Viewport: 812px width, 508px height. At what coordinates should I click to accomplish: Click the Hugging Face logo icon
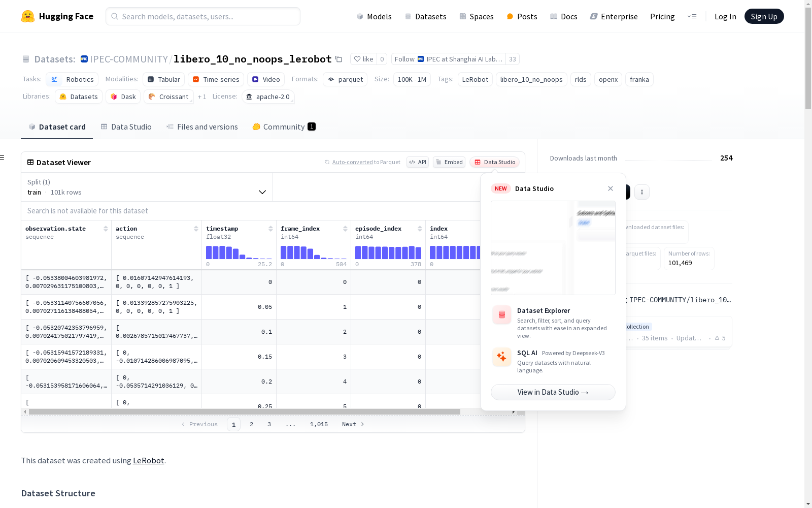click(x=28, y=16)
